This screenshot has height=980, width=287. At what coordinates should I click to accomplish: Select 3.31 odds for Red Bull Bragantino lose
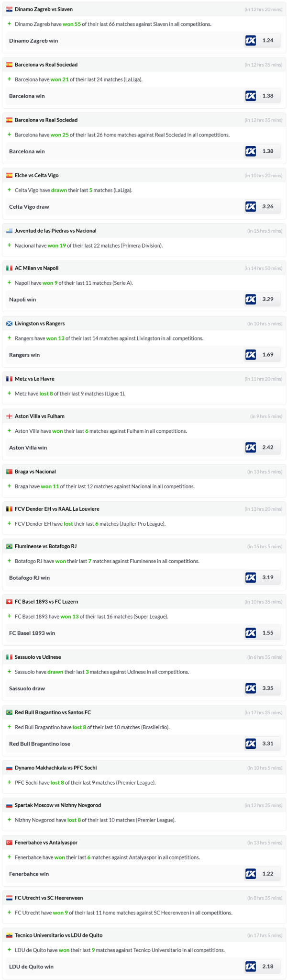click(268, 743)
